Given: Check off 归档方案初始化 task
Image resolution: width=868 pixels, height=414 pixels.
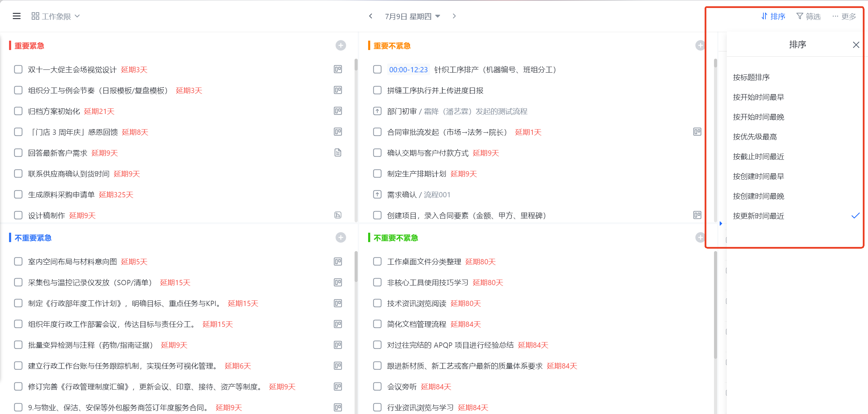Looking at the screenshot, I should click(18, 111).
